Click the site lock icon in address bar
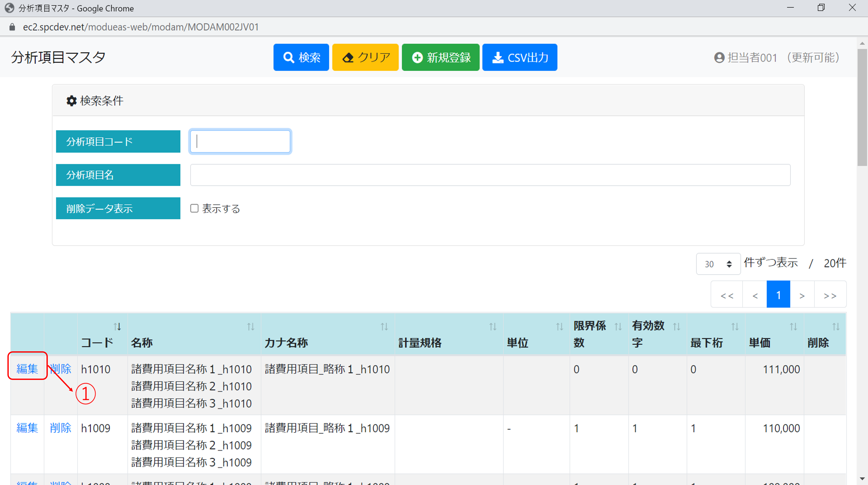This screenshot has height=485, width=868. coord(12,27)
